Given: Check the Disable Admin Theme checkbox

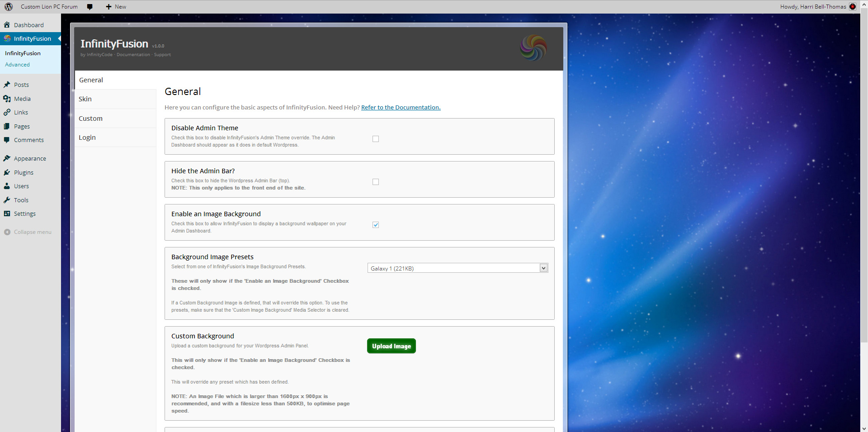Looking at the screenshot, I should (376, 139).
